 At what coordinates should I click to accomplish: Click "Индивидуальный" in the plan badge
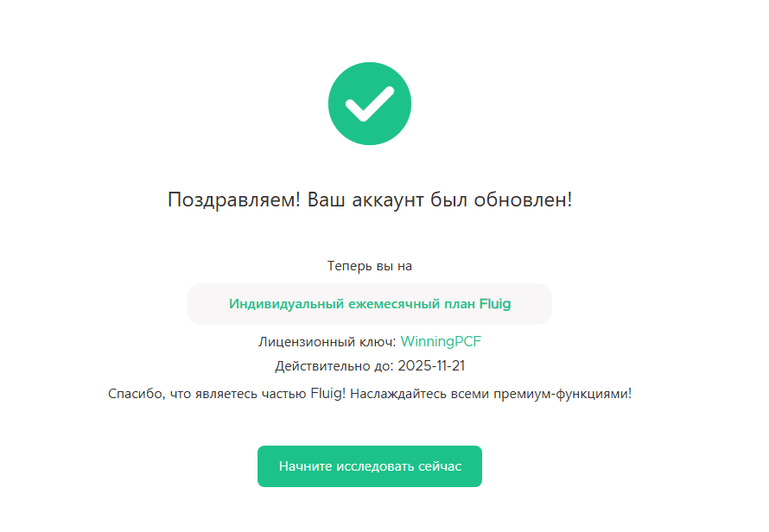[x=278, y=304]
